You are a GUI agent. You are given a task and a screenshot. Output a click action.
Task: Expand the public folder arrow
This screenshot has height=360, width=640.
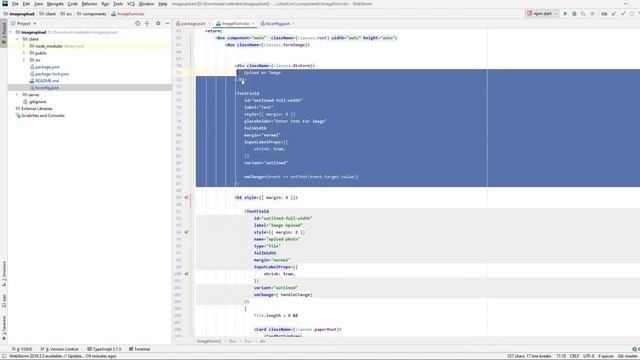tap(24, 53)
